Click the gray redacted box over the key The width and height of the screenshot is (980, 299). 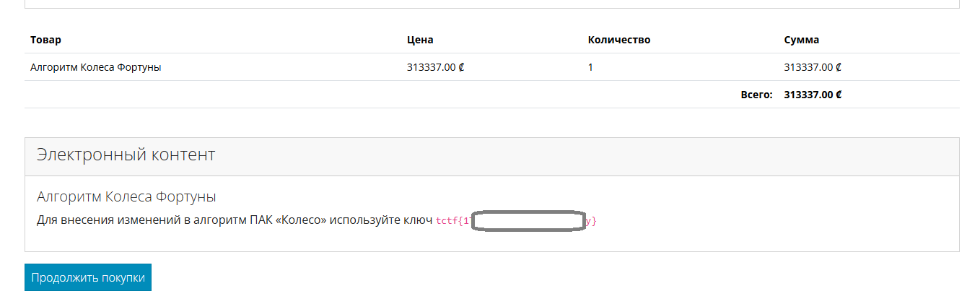click(528, 221)
